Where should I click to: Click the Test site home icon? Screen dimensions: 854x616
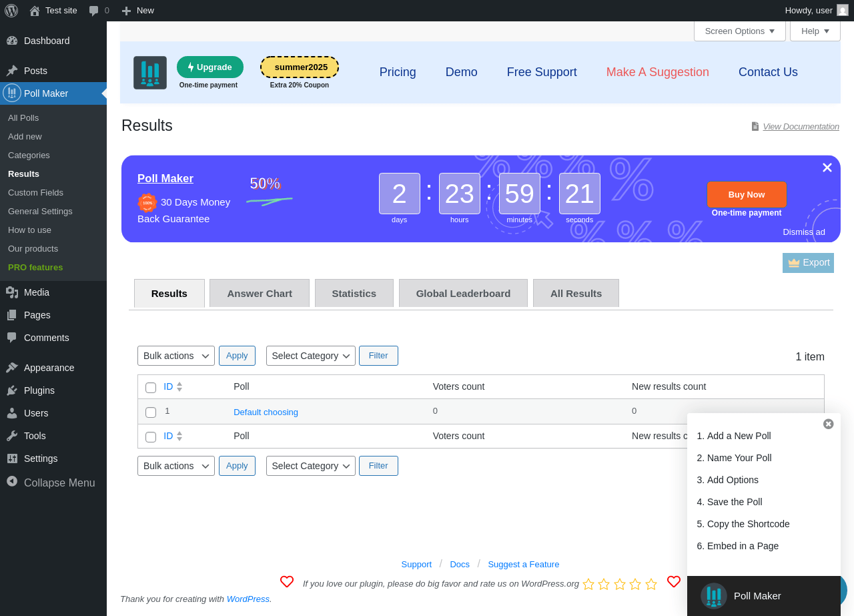pyautogui.click(x=35, y=11)
